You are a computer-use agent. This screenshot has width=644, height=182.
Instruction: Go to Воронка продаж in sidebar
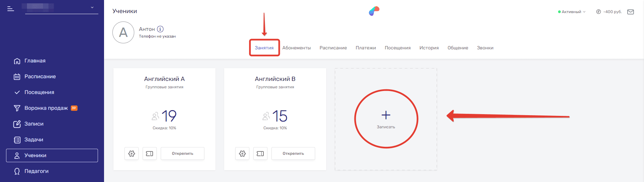46,108
